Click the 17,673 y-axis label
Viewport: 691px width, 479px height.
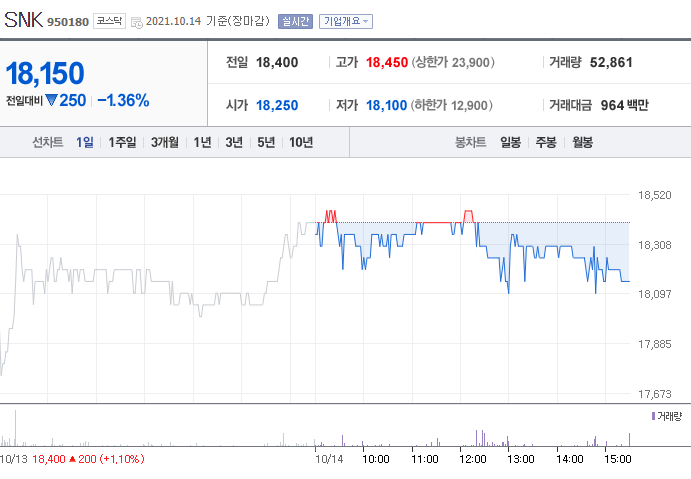point(654,394)
